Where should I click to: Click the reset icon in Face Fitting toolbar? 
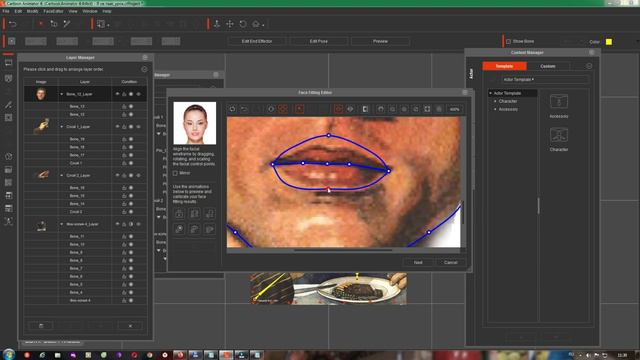point(232,109)
